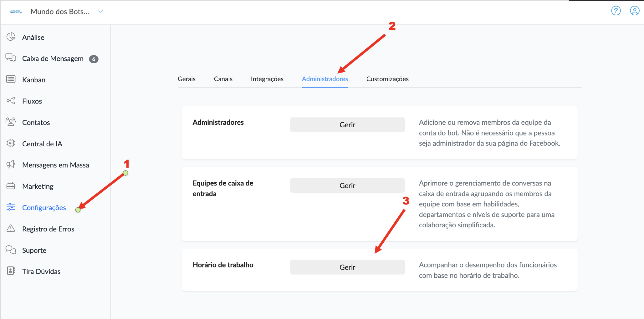Open the user profile icon
The image size is (644, 319).
[x=634, y=11]
